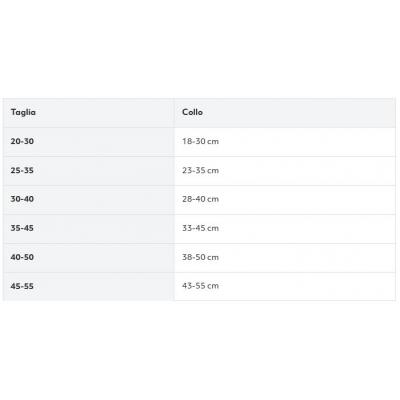This screenshot has height=400, width=400.
Task: Click empty area right of Collo header
Action: coord(300,112)
